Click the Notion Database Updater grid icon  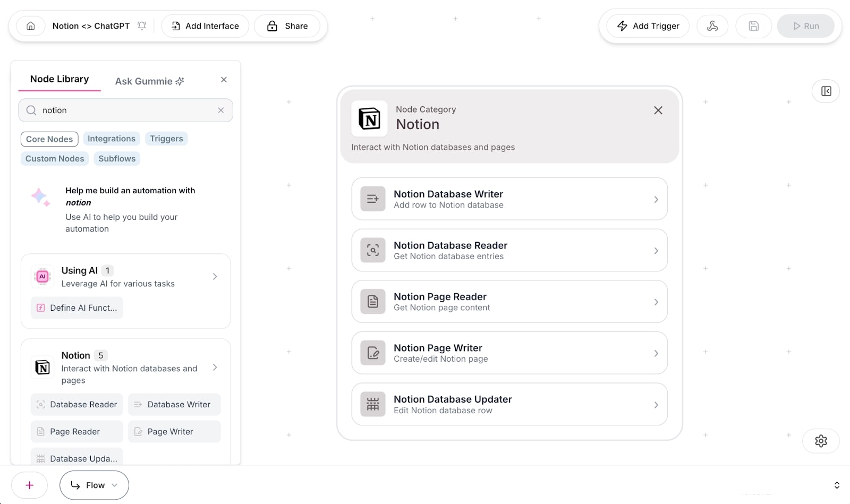373,404
